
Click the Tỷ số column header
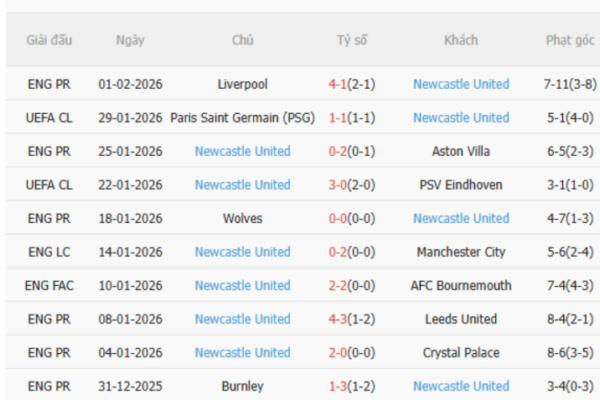351,41
